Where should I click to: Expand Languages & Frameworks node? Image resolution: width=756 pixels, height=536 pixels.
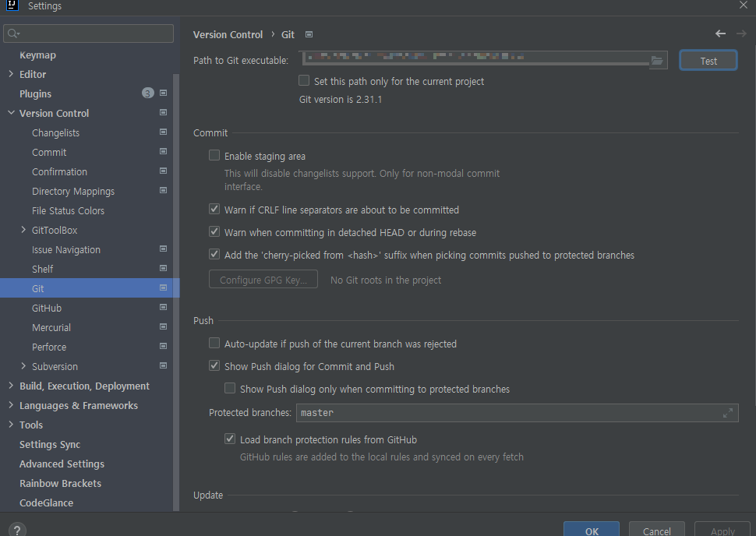point(11,405)
